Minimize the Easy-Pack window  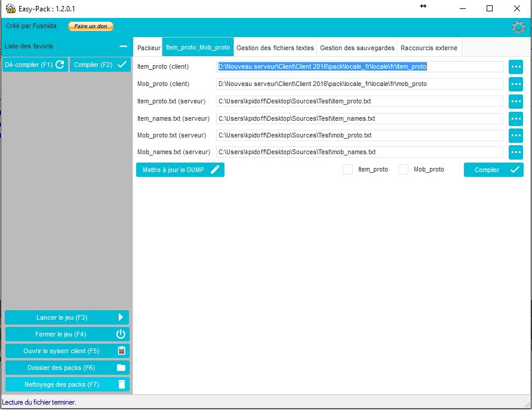[463, 8]
